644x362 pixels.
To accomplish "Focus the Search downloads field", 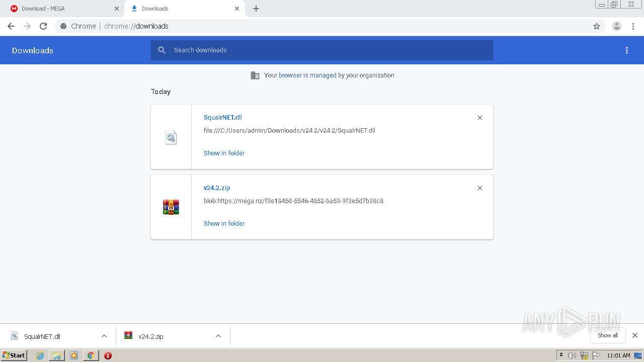I will pos(322,50).
